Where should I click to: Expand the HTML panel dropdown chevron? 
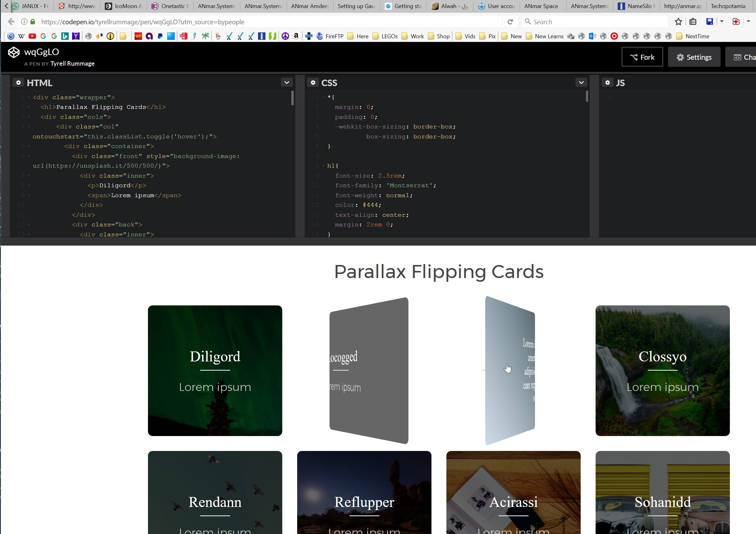(287, 83)
